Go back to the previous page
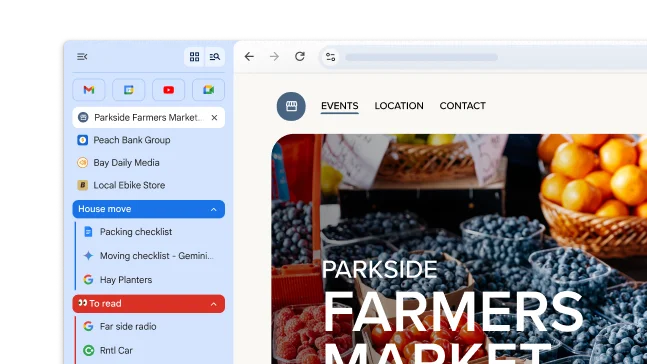 coord(249,57)
